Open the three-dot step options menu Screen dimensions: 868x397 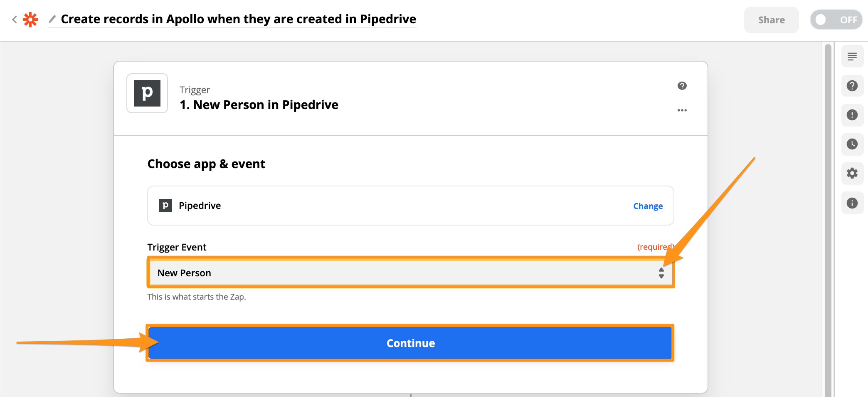[682, 110]
